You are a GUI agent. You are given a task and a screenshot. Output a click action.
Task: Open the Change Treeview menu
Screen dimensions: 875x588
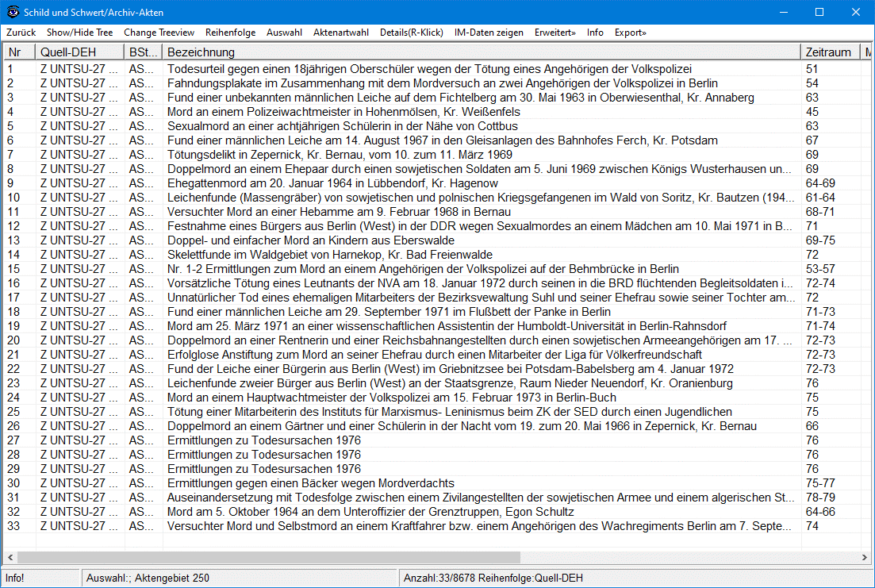[159, 33]
